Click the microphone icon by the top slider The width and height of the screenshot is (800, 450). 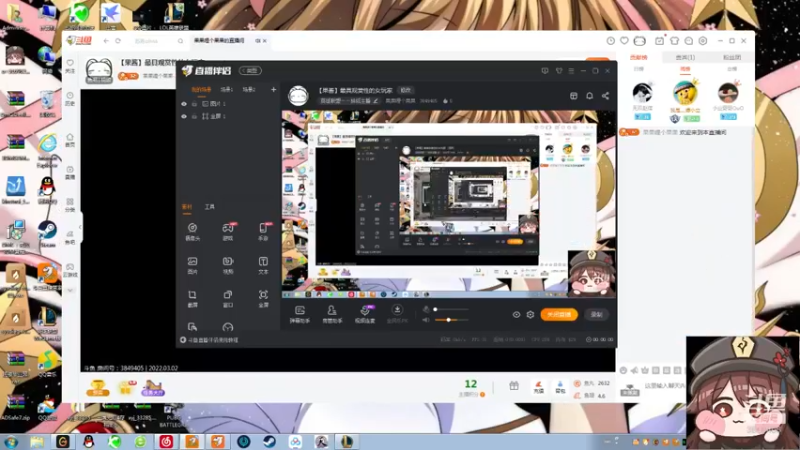426,309
